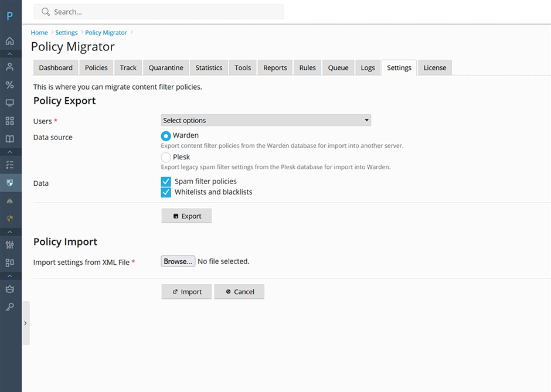This screenshot has height=392, width=551.
Task: Select the active Settings tab
Action: pos(399,68)
